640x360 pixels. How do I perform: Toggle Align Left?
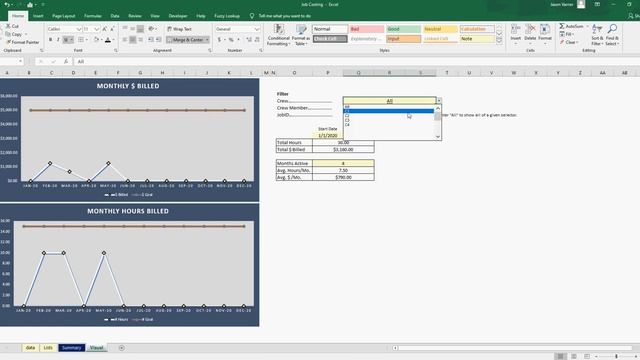(x=125, y=40)
